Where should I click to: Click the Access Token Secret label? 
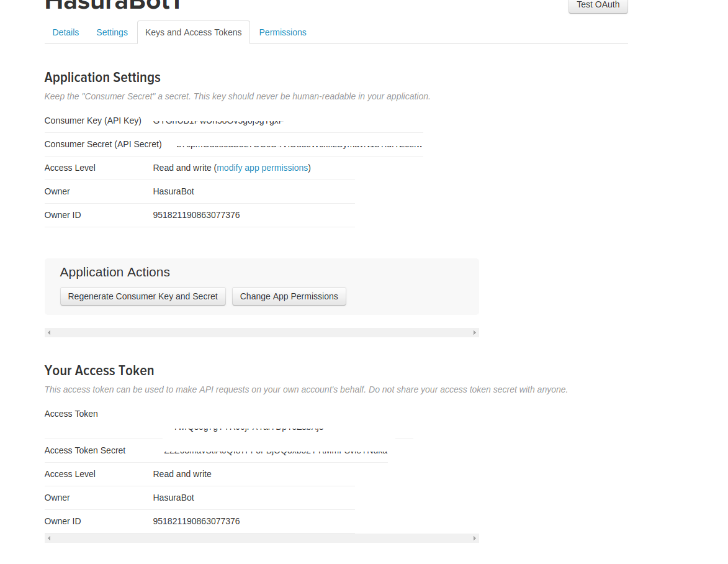(85, 451)
